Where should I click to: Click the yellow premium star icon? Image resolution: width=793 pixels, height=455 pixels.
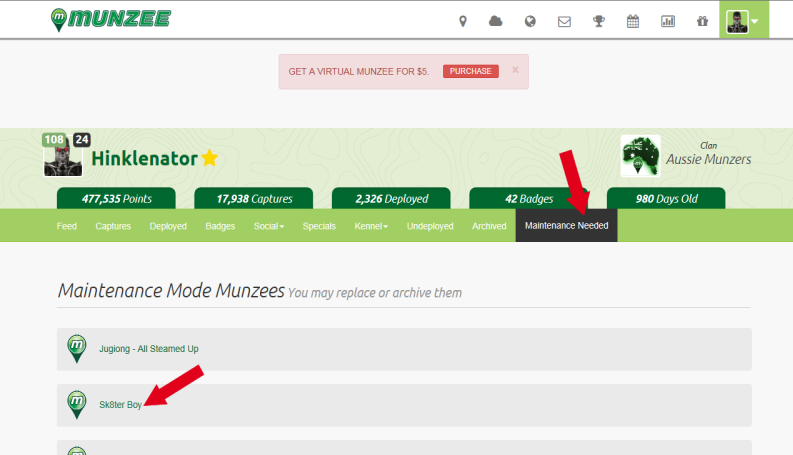[x=210, y=158]
